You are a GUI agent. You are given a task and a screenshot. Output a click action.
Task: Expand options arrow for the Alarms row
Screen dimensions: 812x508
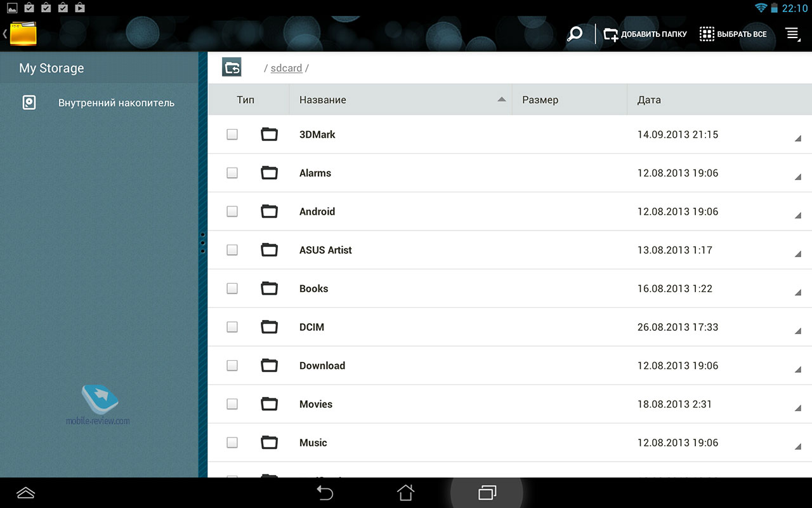point(797,177)
